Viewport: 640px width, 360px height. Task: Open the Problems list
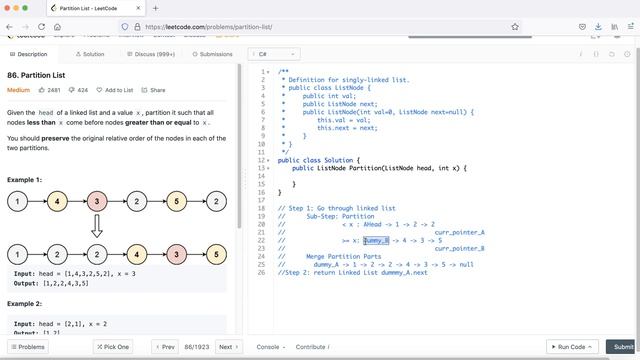click(x=28, y=347)
